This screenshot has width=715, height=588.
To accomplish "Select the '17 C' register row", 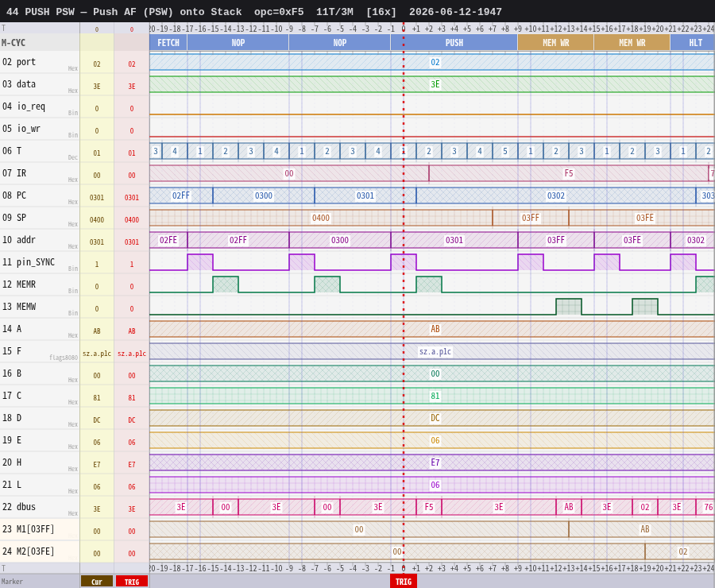I will click(357, 396).
